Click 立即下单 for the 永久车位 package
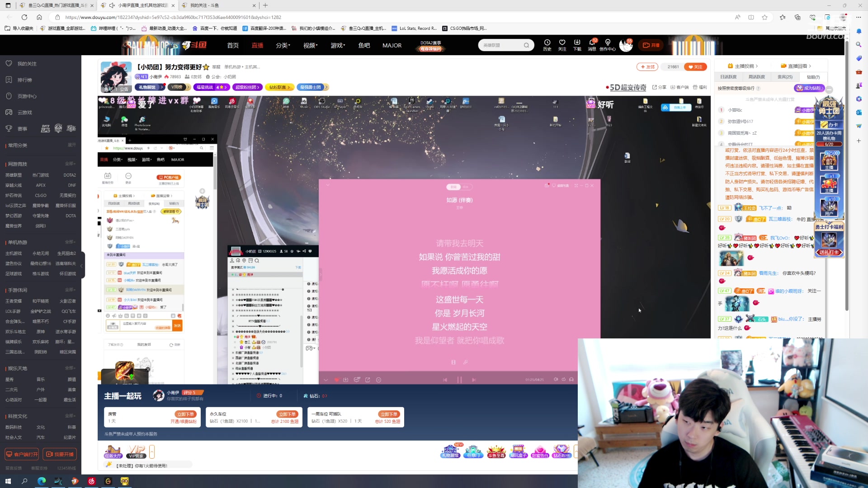The height and width of the screenshot is (488, 868). [287, 413]
